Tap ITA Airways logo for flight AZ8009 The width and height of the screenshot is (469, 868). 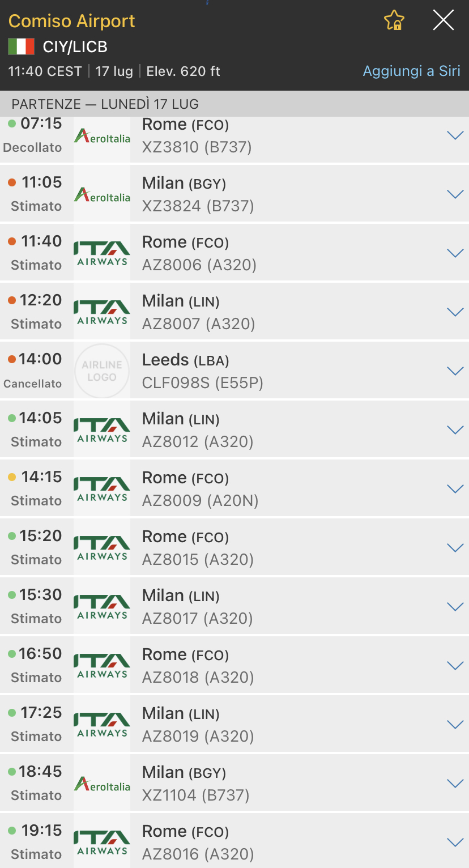point(102,489)
